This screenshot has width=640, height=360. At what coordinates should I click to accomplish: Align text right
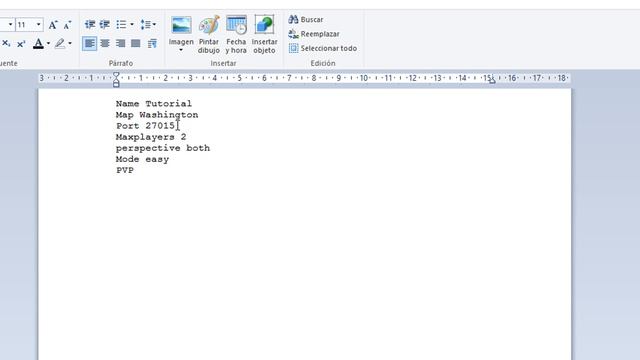pos(120,43)
